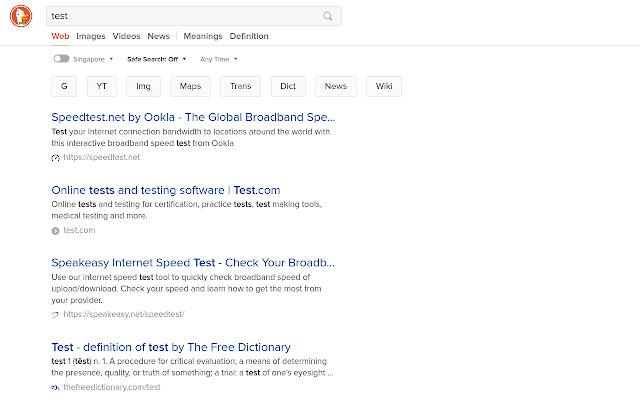Click the Wiki shortcut button
Viewport: 640px width, 400px height.
tap(384, 86)
